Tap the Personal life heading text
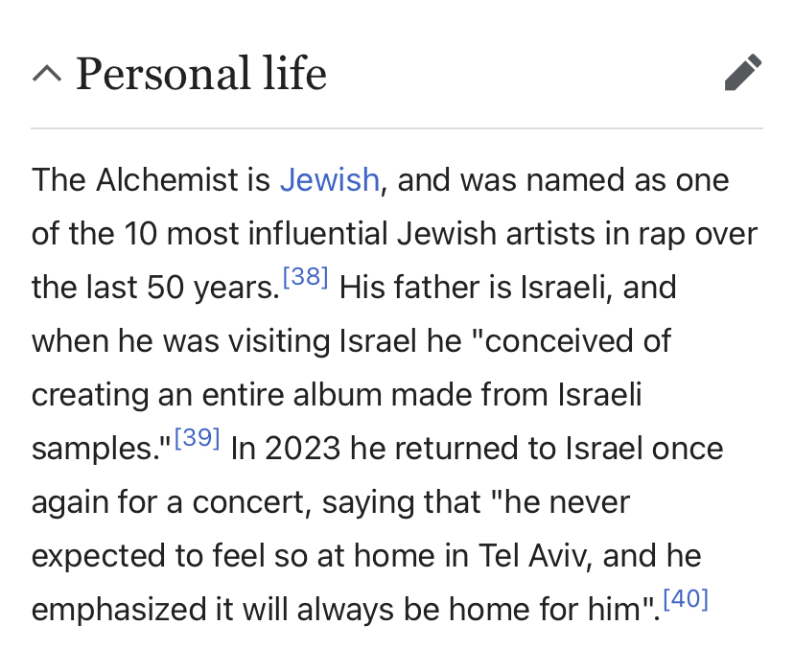This screenshot has height=672, width=794. [x=201, y=74]
